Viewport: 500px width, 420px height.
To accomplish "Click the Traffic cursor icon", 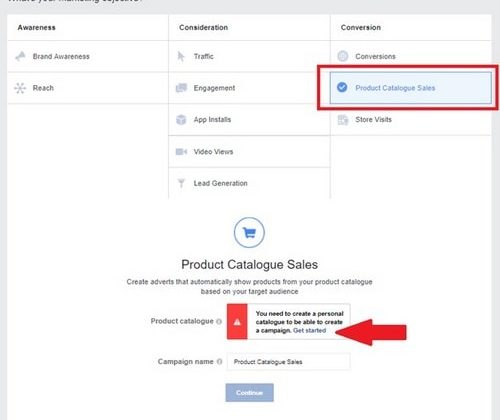I will 181,56.
